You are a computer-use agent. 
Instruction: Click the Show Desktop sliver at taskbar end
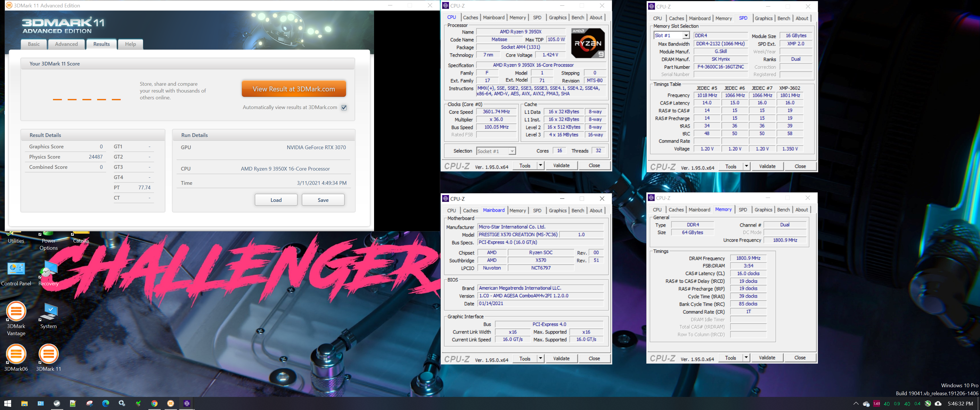[979, 403]
